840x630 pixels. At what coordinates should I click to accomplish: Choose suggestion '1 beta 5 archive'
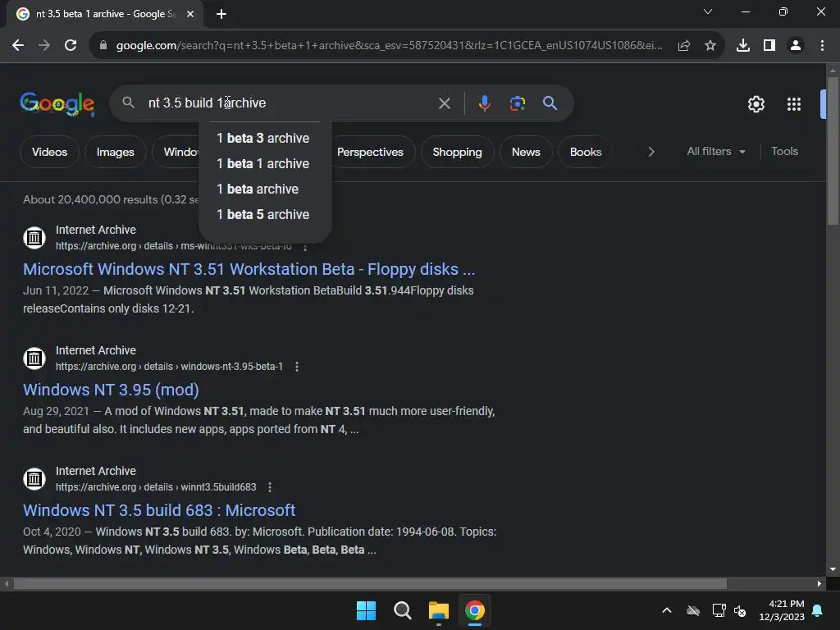click(x=265, y=214)
